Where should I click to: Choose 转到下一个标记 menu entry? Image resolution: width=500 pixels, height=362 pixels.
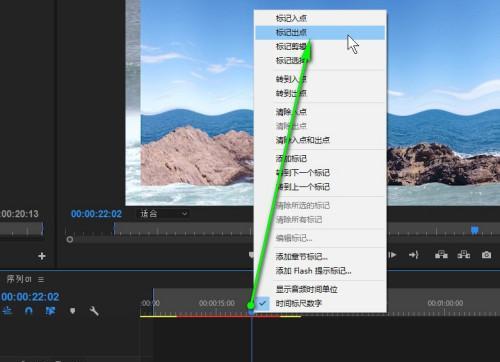[320, 172]
